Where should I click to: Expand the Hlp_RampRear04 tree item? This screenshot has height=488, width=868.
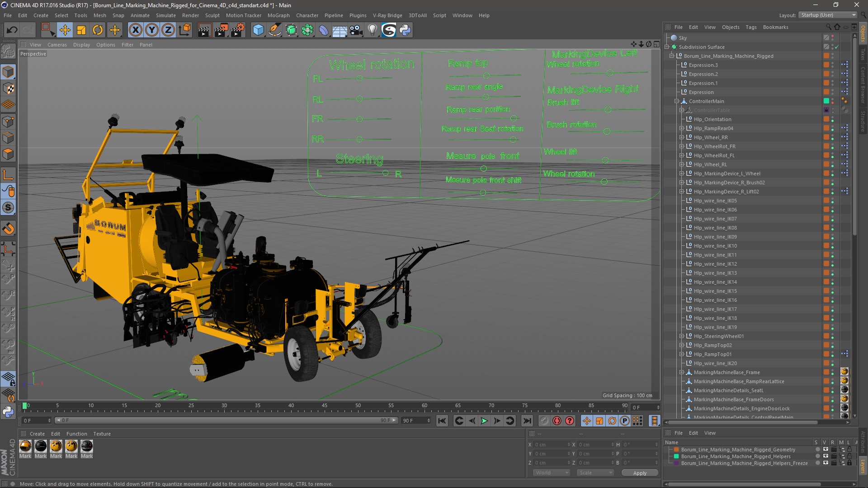pyautogui.click(x=682, y=128)
